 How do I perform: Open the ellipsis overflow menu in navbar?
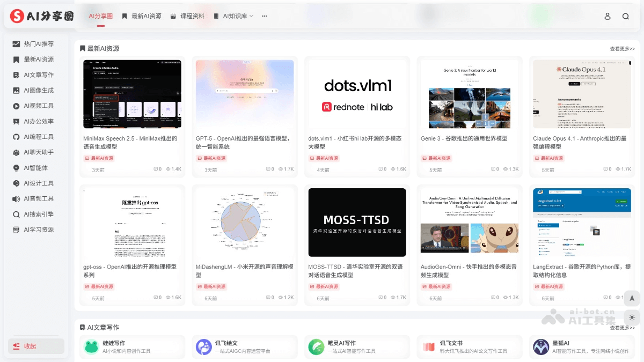[x=264, y=16]
